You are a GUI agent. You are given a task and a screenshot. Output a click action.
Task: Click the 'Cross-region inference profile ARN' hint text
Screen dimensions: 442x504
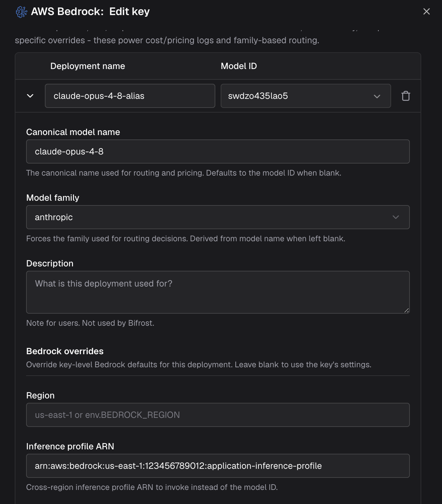pos(152,487)
